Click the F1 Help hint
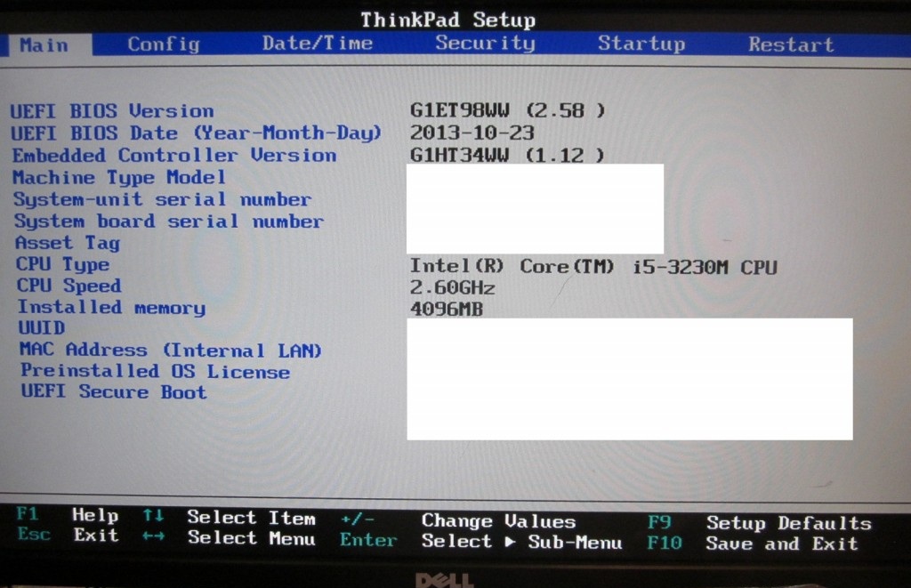This screenshot has width=911, height=588. pos(68,515)
